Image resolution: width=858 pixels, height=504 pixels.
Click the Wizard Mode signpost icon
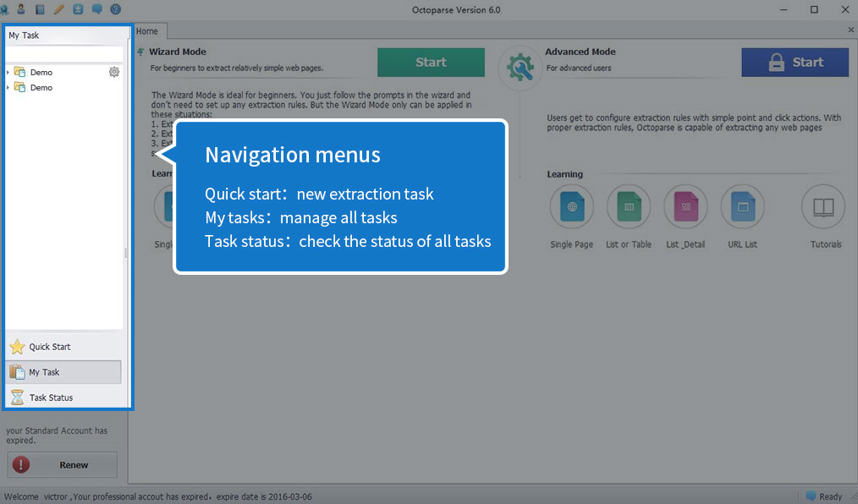click(140, 52)
